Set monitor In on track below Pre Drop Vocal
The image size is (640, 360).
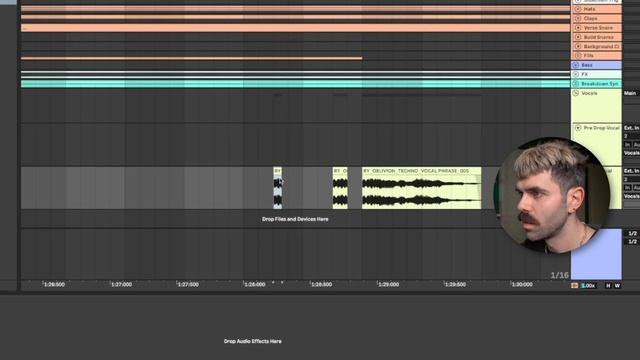coord(627,188)
